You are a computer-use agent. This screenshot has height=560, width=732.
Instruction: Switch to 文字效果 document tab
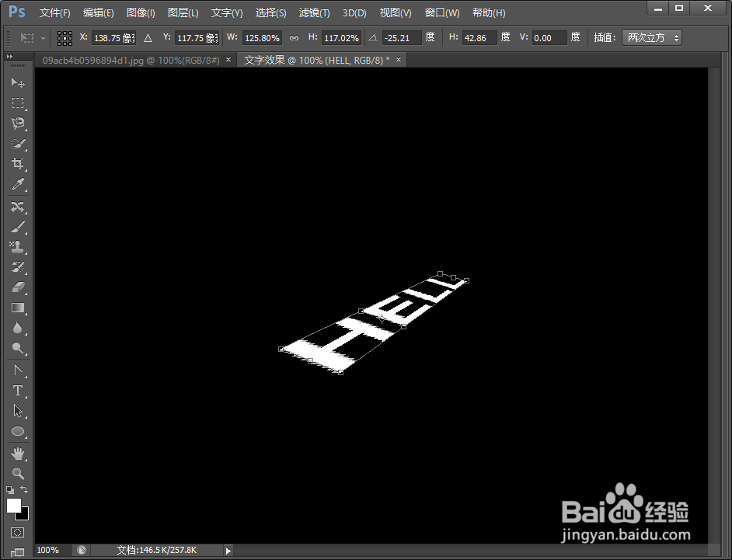point(316,61)
